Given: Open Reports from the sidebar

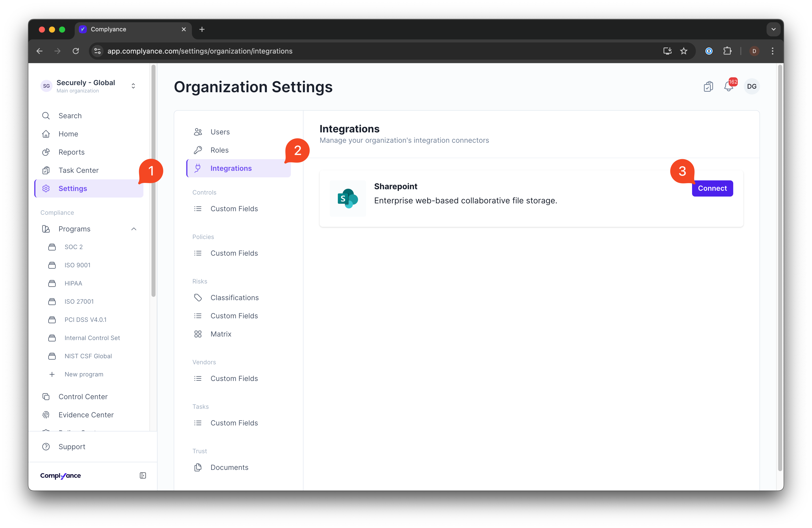Looking at the screenshot, I should pos(89,152).
